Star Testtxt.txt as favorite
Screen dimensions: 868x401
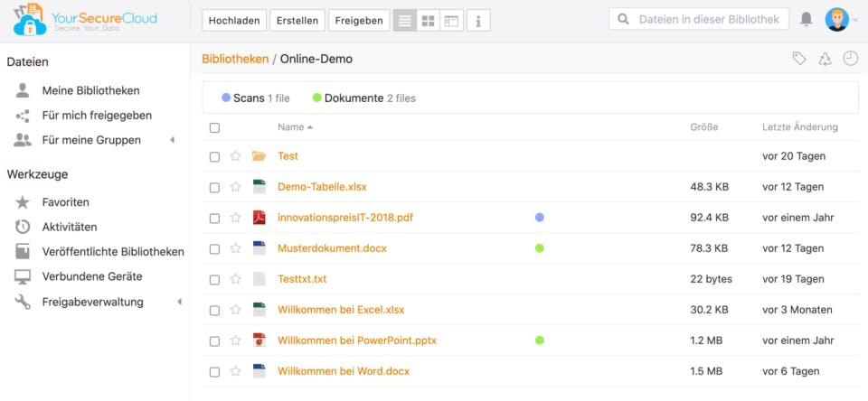pyautogui.click(x=235, y=279)
